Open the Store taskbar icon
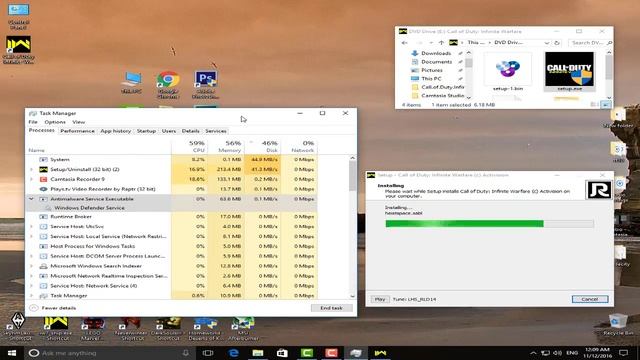This screenshot has width=640, height=360. pyautogui.click(x=282, y=353)
